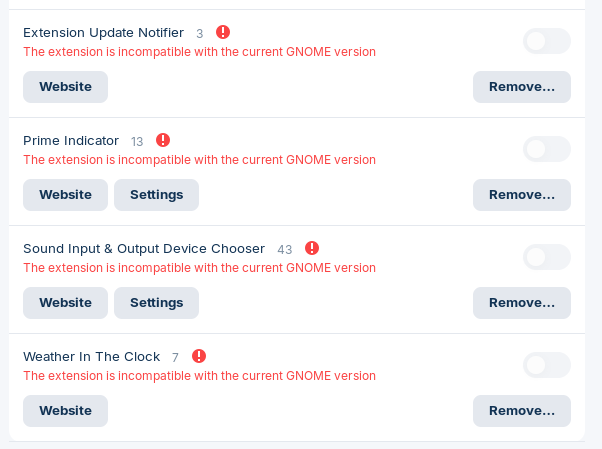Remove the Prime Indicator extension
This screenshot has width=602, height=449.
pyautogui.click(x=522, y=195)
